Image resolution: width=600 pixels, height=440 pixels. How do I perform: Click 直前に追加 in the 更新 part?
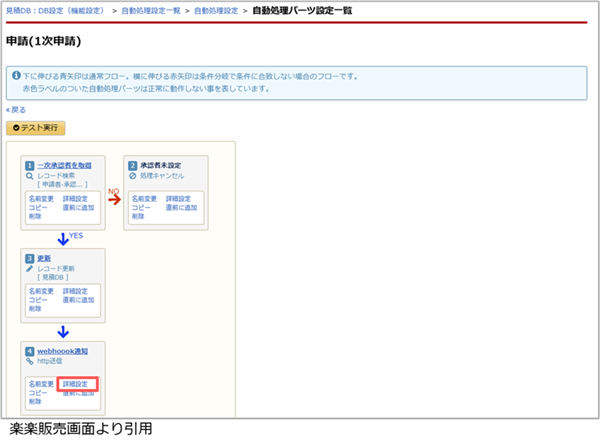[79, 300]
